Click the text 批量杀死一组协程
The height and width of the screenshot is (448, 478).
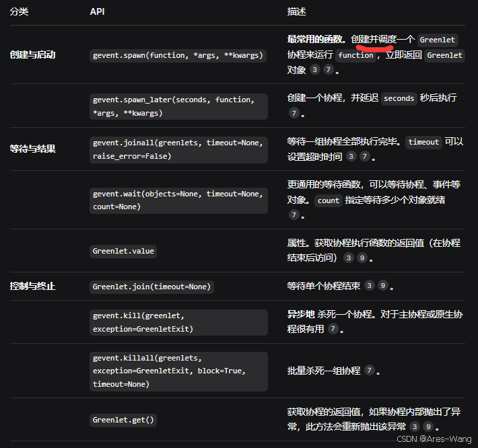click(324, 371)
